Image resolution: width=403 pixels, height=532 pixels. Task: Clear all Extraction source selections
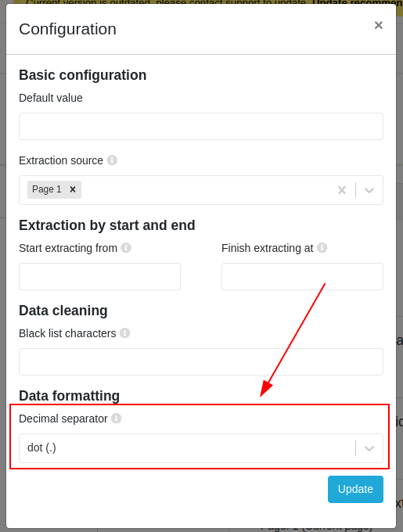[x=342, y=190]
